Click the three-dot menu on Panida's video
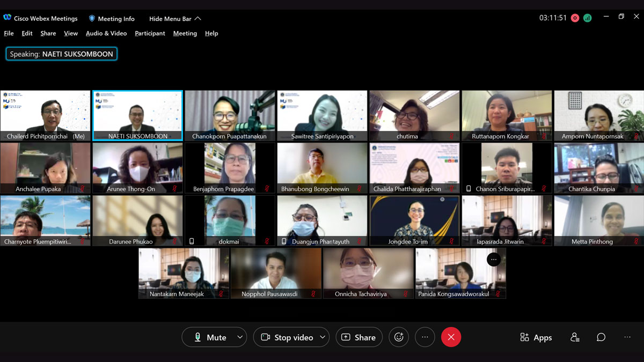644x362 pixels. pos(494,260)
